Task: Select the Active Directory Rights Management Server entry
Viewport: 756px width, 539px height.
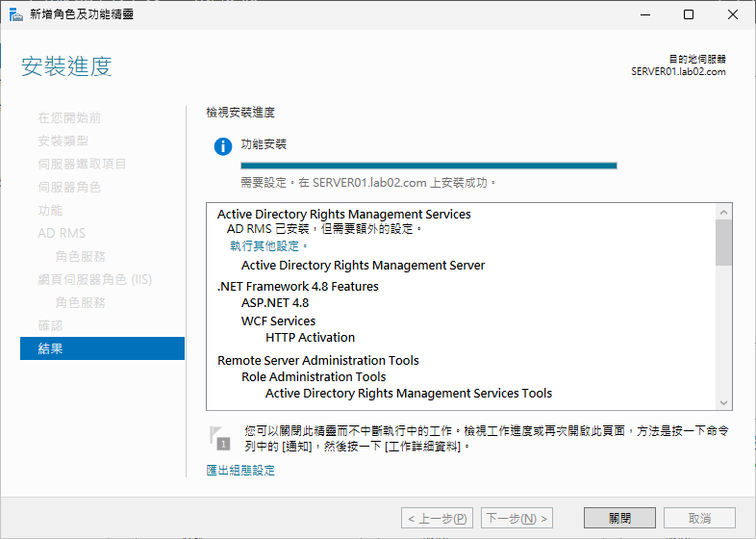Action: (x=363, y=266)
